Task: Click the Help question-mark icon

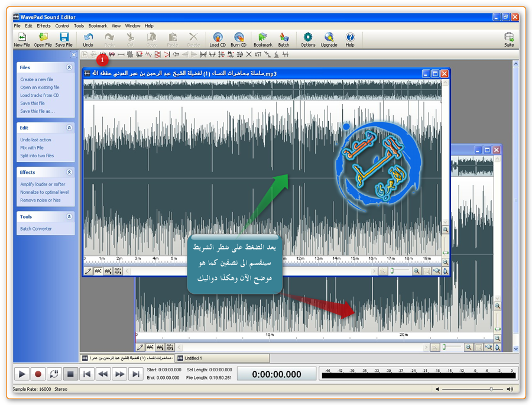Action: pyautogui.click(x=350, y=40)
